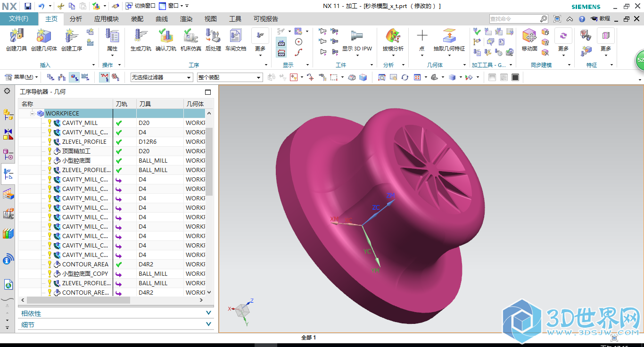Open the Constraint Navigator sidebar icon
644x347 pixels.
pyautogui.click(x=8, y=134)
